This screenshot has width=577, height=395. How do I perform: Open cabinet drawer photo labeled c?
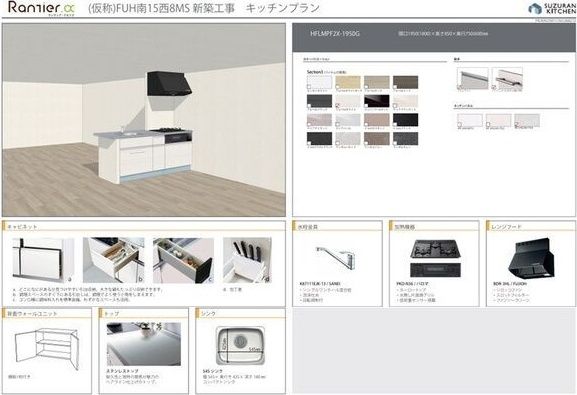[183, 260]
